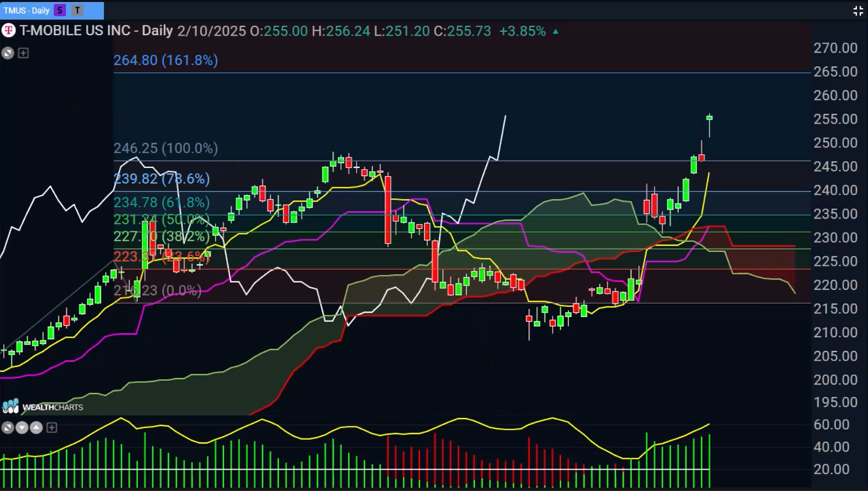Click the purple S badge on the tab
This screenshot has height=491, width=868.
click(x=60, y=10)
